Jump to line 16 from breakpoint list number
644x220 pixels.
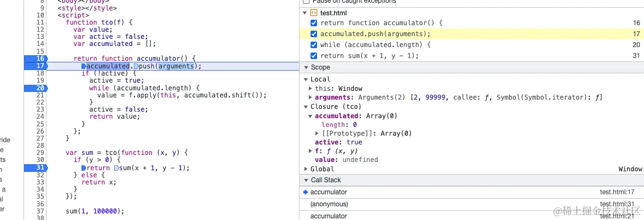(636, 23)
